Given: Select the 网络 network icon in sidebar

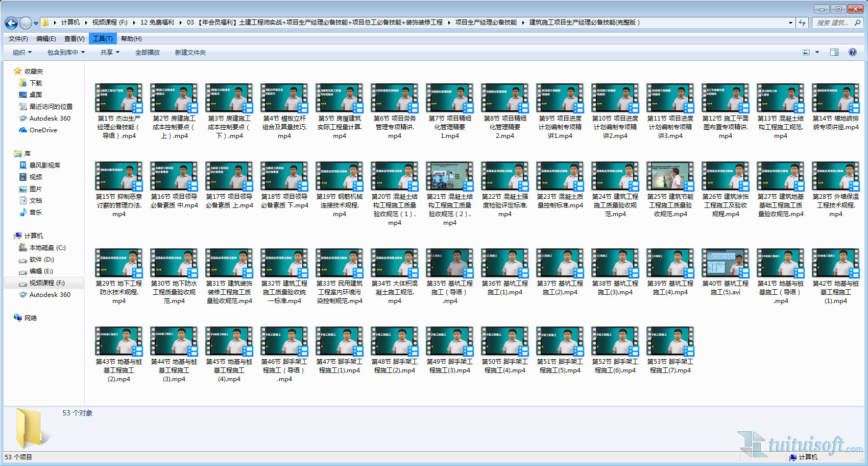Looking at the screenshot, I should tap(30, 318).
